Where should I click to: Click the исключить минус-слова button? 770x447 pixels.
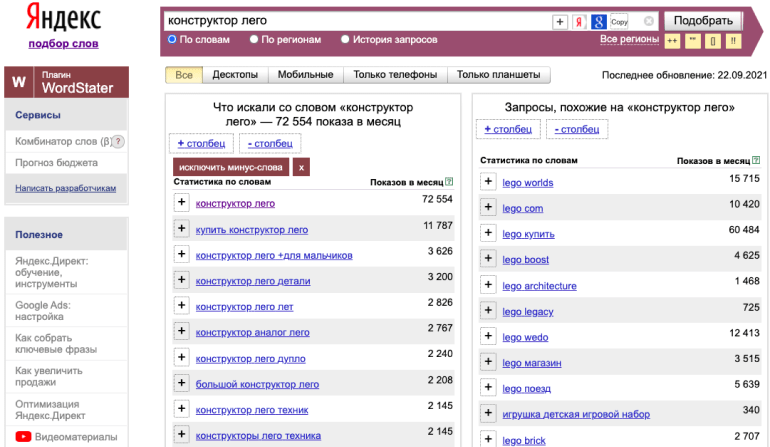(x=231, y=168)
